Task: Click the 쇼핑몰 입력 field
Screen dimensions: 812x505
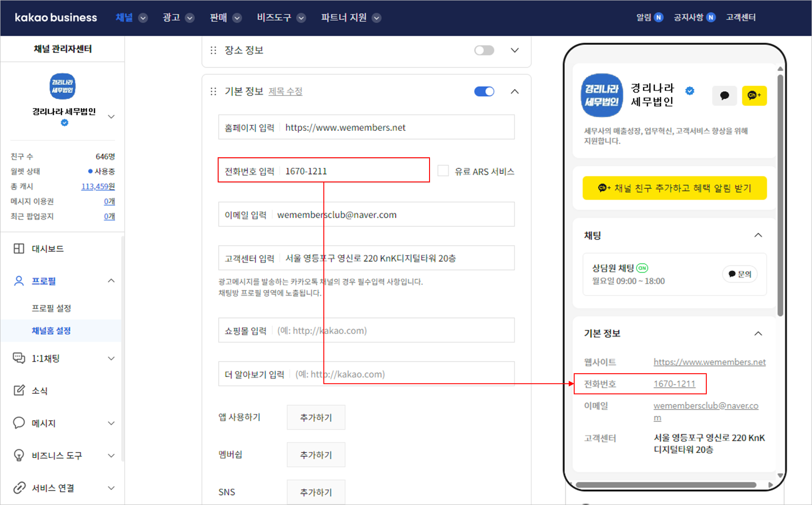Action: click(366, 330)
